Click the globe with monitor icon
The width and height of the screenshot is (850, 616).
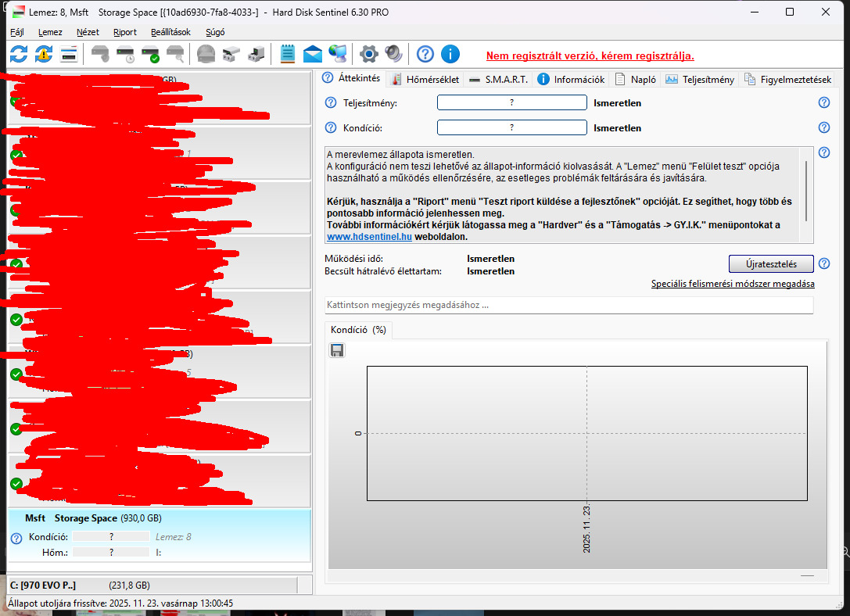338,54
